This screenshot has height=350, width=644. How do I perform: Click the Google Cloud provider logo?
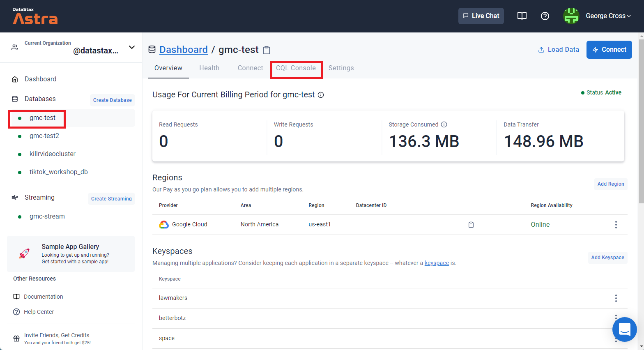(164, 224)
